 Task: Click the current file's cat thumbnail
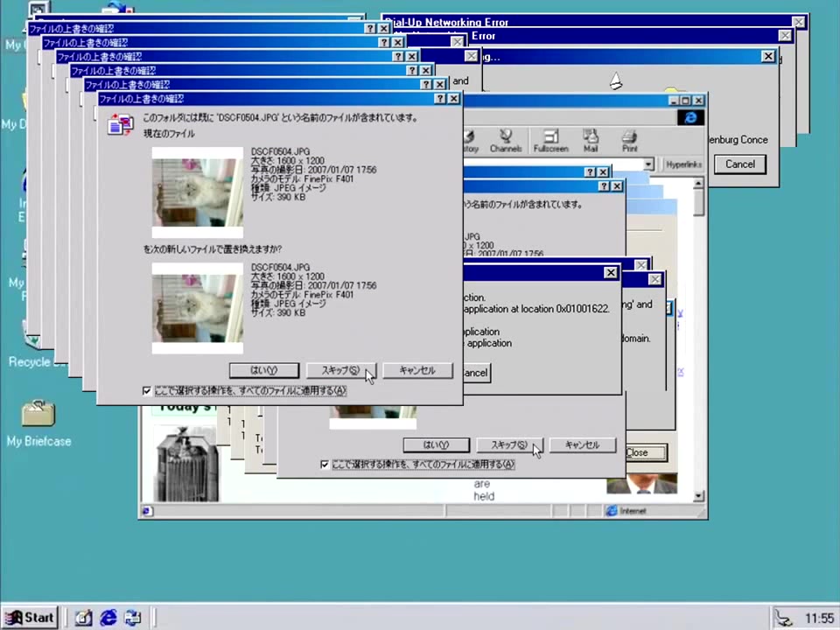[x=198, y=185]
